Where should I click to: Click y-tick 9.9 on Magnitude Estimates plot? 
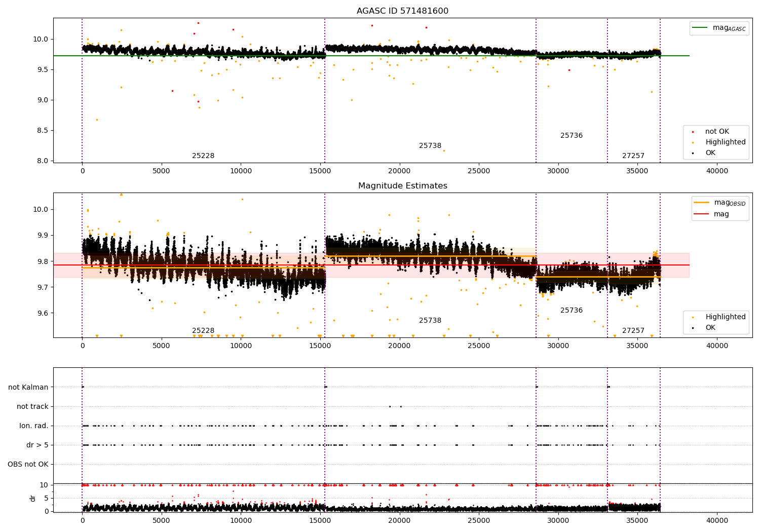(43, 236)
